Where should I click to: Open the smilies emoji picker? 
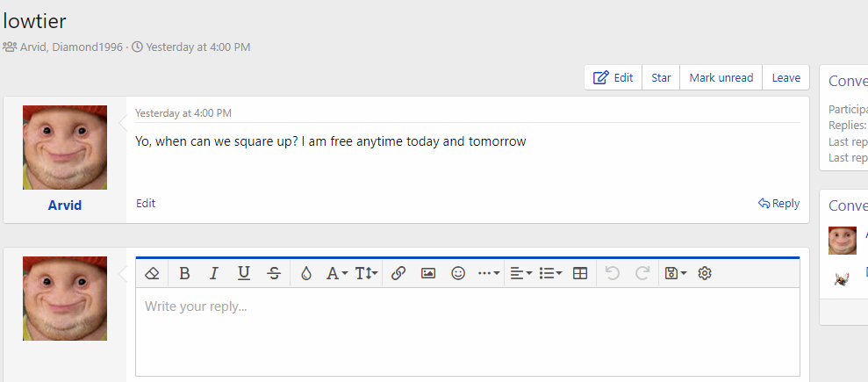[x=458, y=273]
